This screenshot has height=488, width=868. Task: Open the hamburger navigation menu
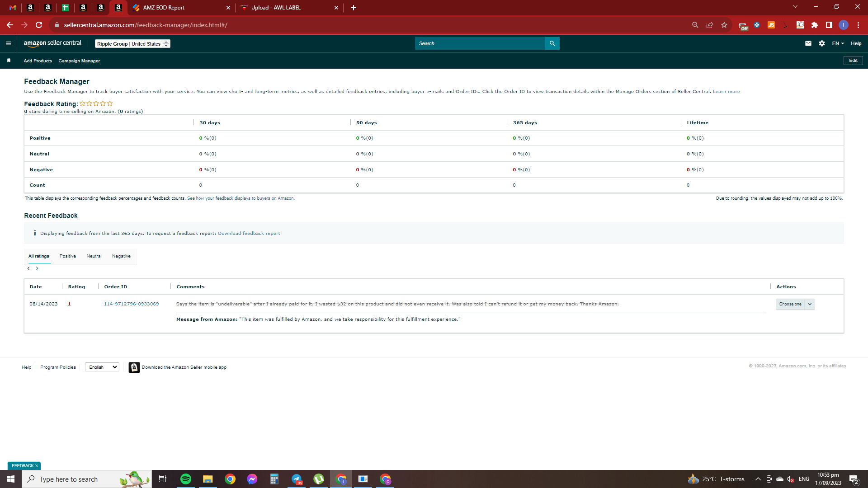8,43
